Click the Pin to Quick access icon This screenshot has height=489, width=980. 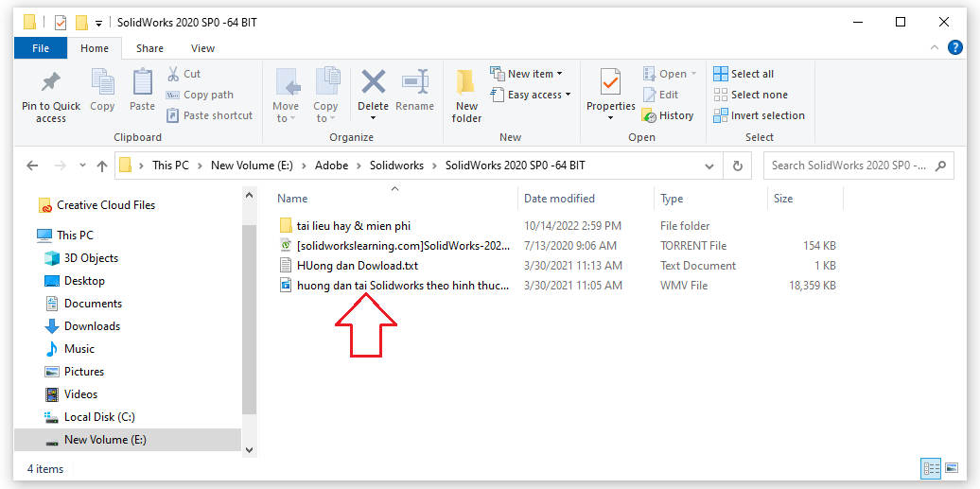[x=51, y=83]
